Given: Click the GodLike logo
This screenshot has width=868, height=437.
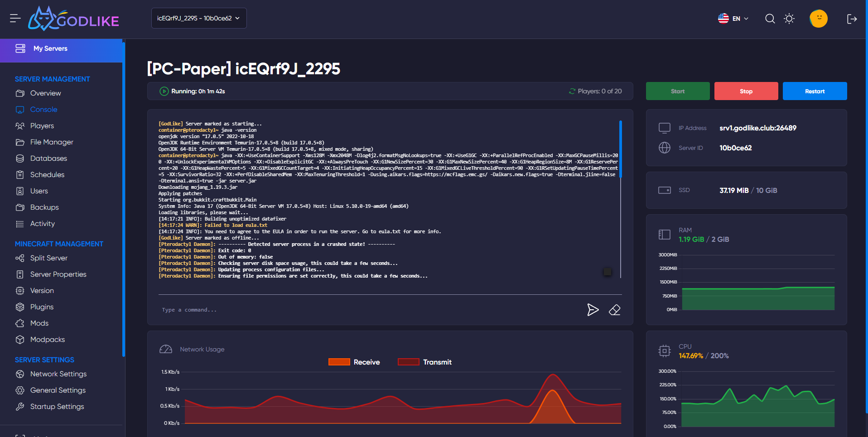Looking at the screenshot, I should (73, 19).
